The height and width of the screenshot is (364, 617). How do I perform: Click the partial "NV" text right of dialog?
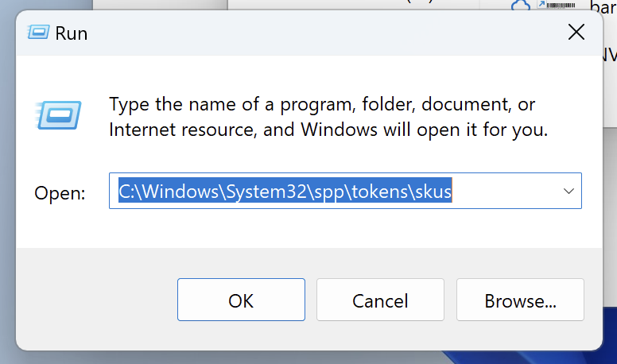point(608,54)
